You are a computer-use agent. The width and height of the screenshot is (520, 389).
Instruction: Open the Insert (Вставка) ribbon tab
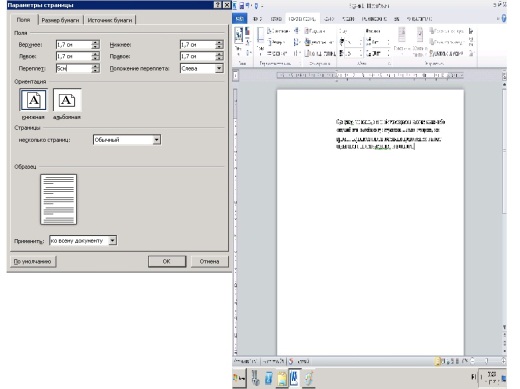[276, 19]
